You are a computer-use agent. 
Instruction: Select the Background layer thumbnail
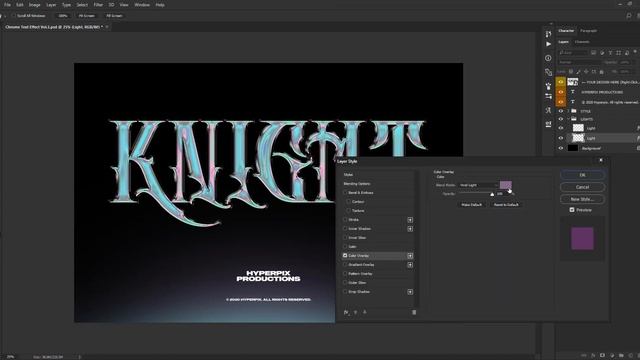pyautogui.click(x=573, y=148)
